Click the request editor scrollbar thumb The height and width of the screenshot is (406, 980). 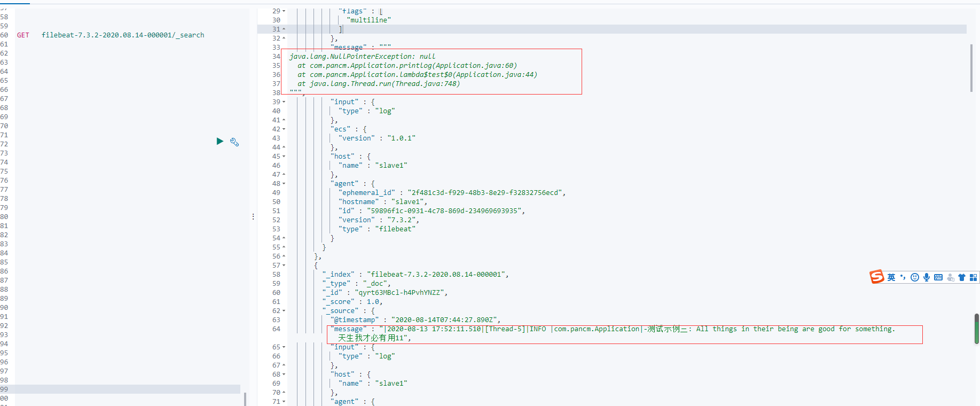click(x=245, y=399)
